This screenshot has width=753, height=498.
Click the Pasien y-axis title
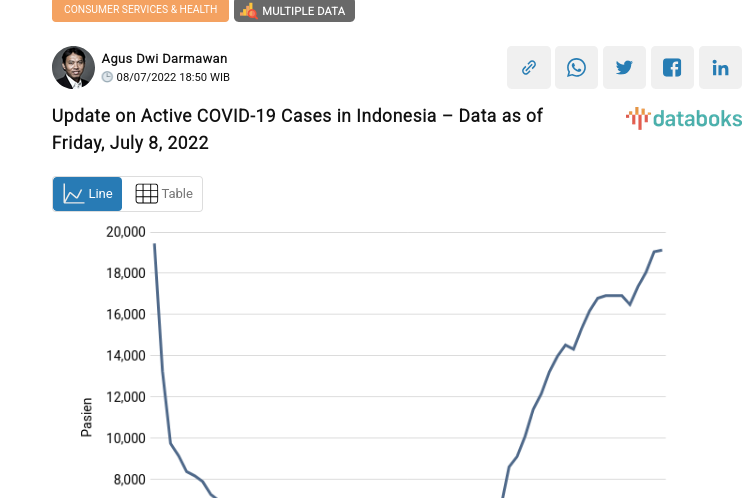click(86, 417)
